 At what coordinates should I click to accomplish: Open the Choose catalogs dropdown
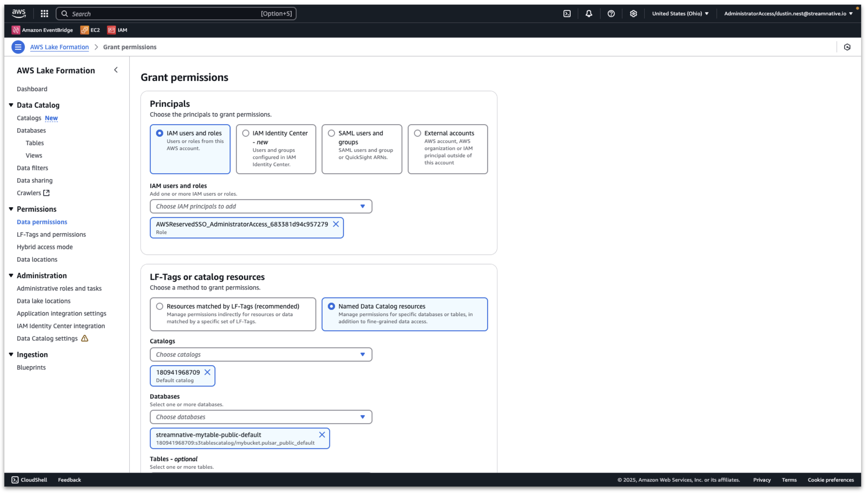click(261, 355)
